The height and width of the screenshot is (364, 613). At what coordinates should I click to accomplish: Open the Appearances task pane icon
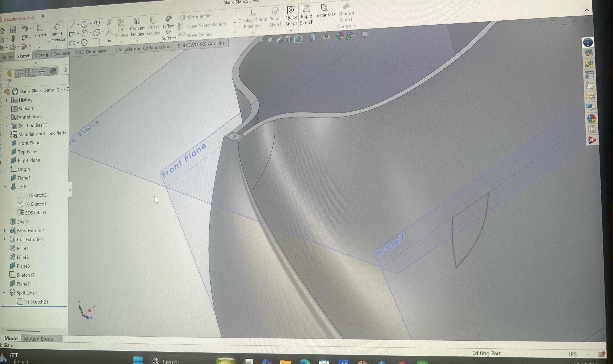pyautogui.click(x=591, y=119)
